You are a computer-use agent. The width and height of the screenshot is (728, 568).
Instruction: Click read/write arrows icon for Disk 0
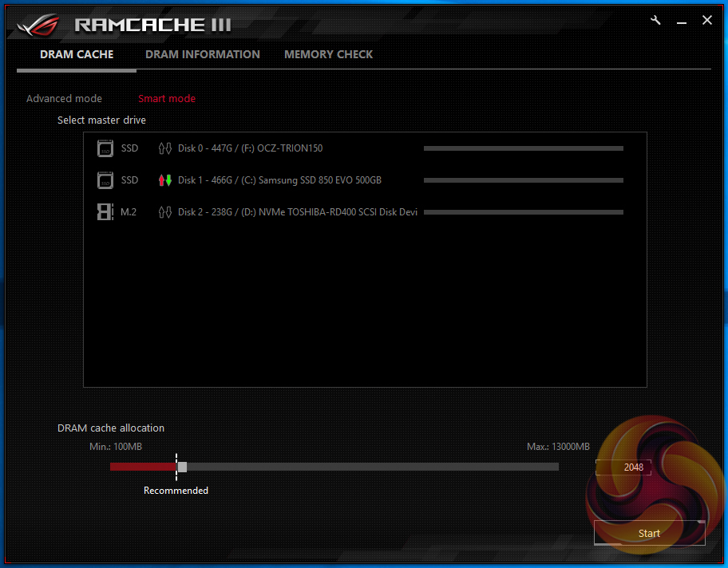pos(164,148)
